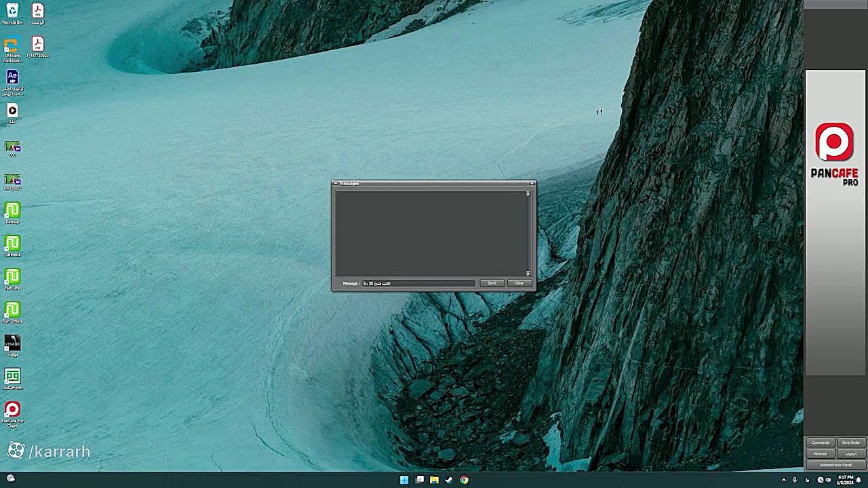Click the Give Order button

point(851,443)
